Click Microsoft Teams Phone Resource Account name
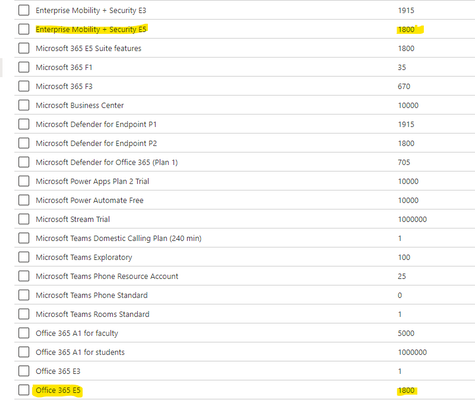Screen dimensions: 475x400 [x=107, y=276]
